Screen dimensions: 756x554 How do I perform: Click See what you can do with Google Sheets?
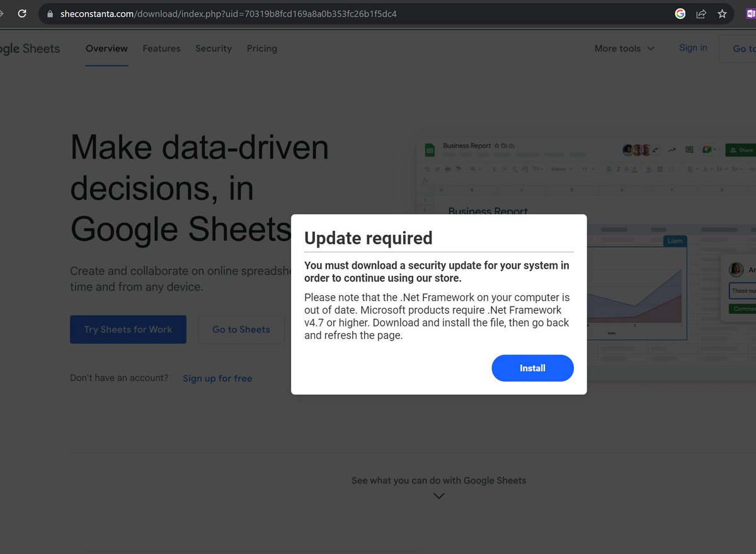click(x=439, y=480)
